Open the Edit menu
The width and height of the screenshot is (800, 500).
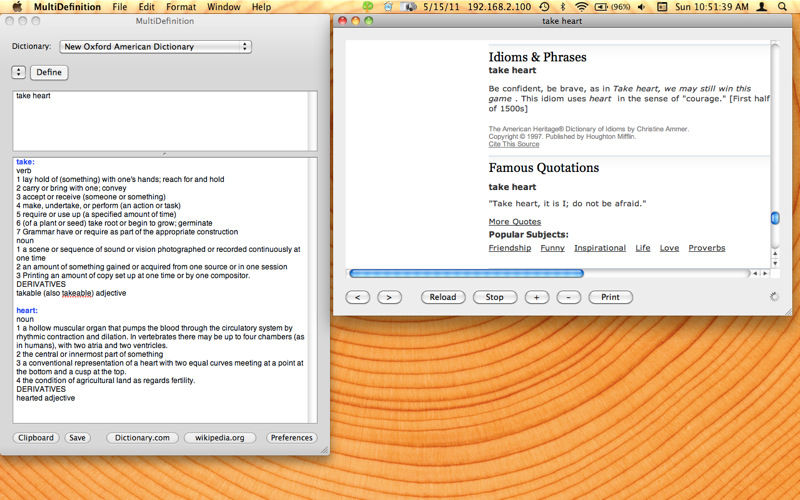(x=146, y=7)
